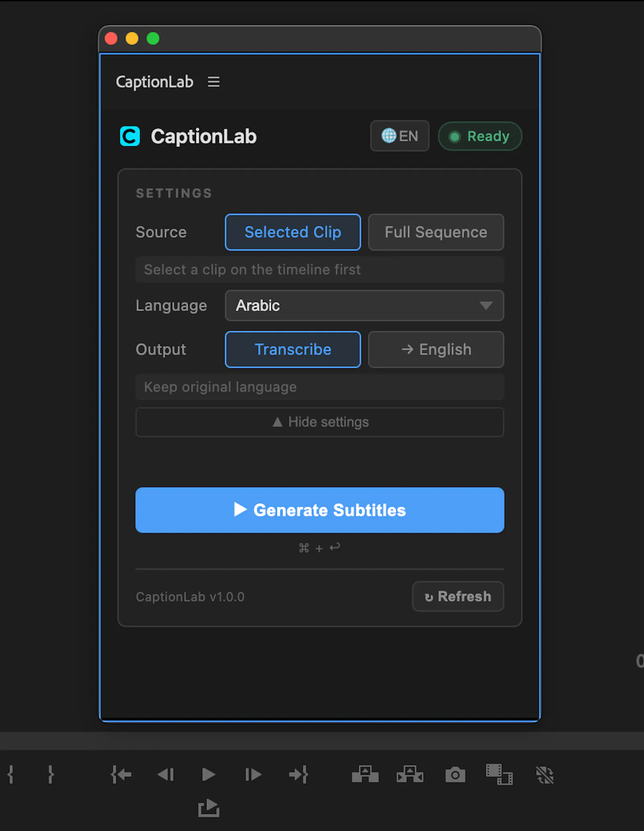Mark In point with left brace icon
Viewport: 644px width, 831px height.
(10, 774)
